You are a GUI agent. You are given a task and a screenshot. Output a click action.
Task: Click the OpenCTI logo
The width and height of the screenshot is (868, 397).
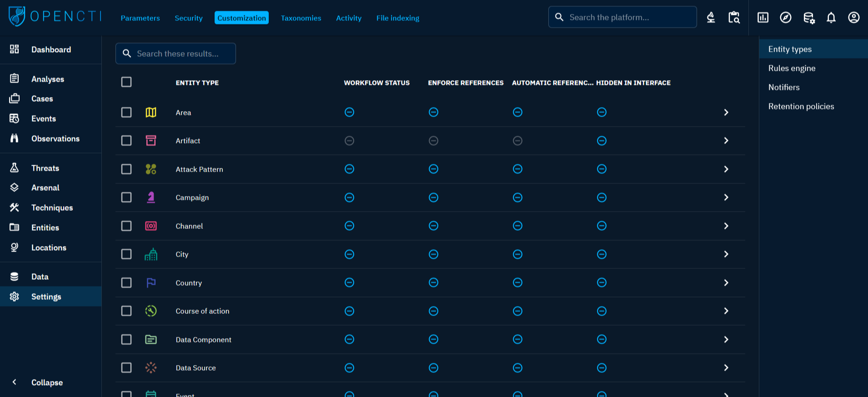(x=55, y=17)
